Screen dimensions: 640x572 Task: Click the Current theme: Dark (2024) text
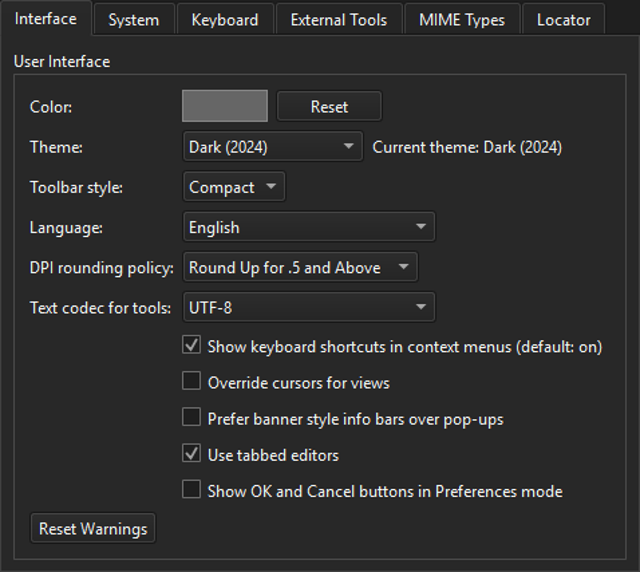click(x=467, y=147)
